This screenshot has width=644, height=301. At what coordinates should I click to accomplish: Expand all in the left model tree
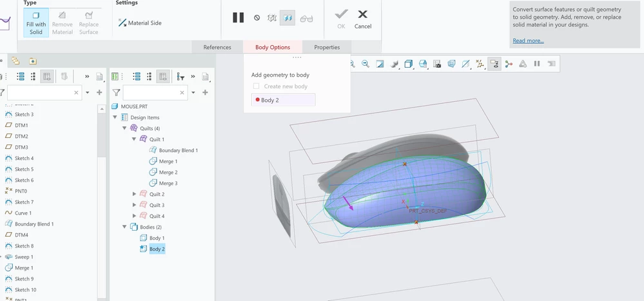click(x=21, y=77)
